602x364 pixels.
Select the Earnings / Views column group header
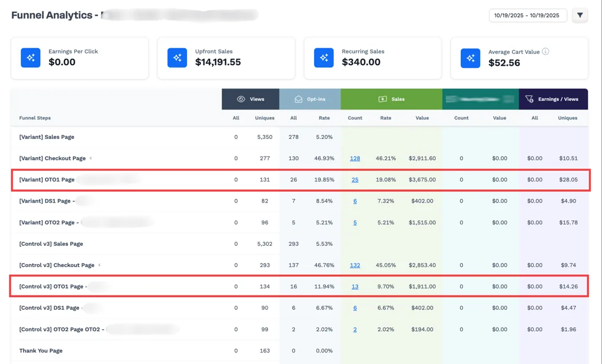click(553, 99)
